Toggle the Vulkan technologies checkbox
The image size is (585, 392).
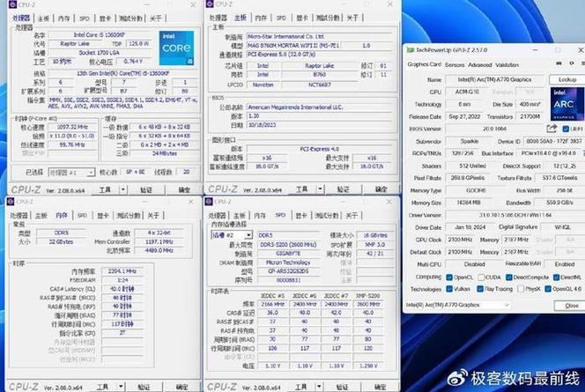coord(450,288)
